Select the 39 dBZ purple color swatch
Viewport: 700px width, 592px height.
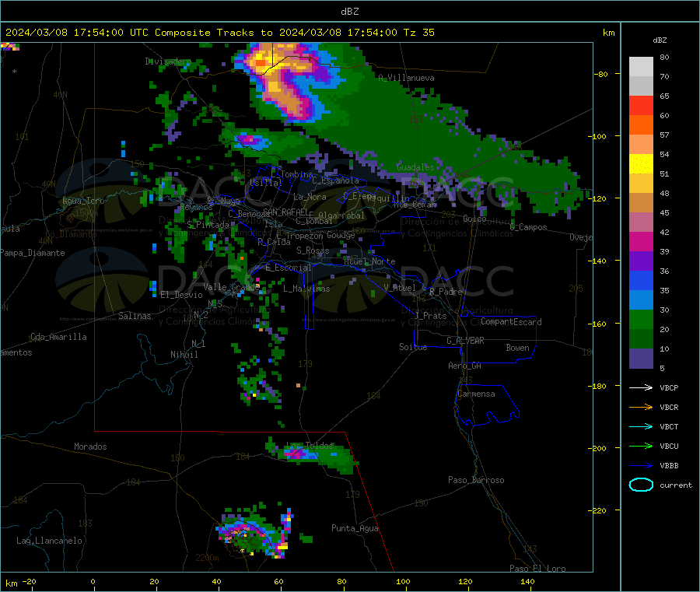click(x=641, y=261)
